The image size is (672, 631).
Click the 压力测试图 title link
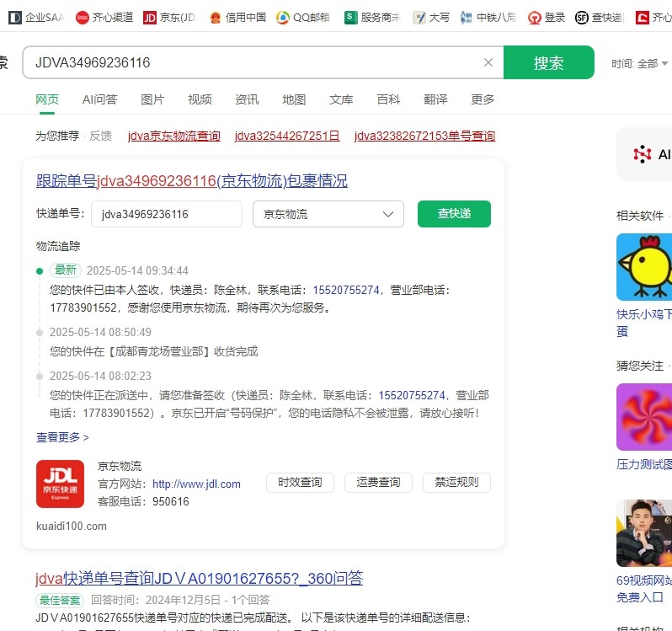[644, 464]
